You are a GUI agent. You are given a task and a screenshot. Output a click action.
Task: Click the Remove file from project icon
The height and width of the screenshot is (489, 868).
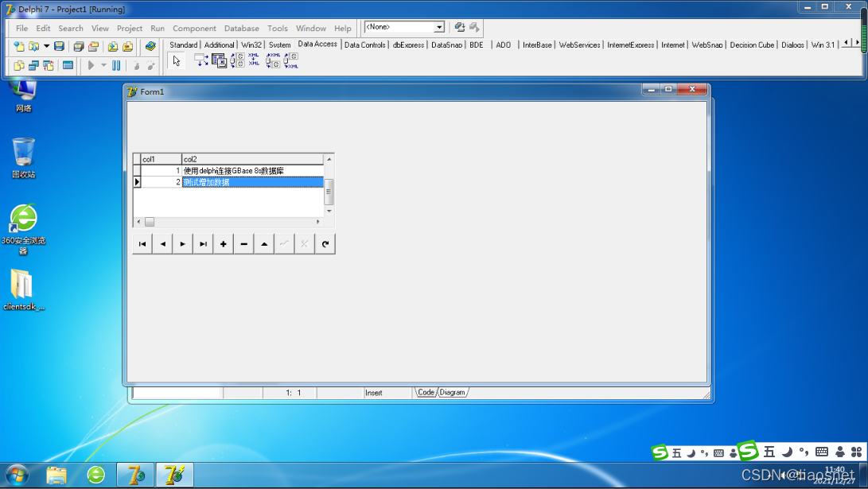pos(128,46)
